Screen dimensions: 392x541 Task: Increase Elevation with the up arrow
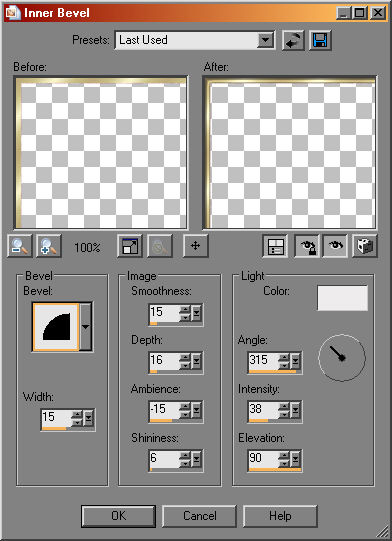(x=285, y=455)
